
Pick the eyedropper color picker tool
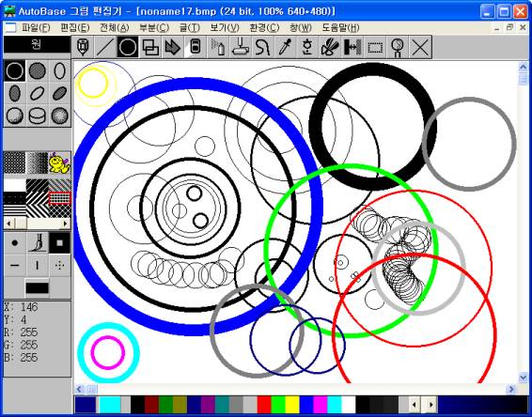point(285,47)
